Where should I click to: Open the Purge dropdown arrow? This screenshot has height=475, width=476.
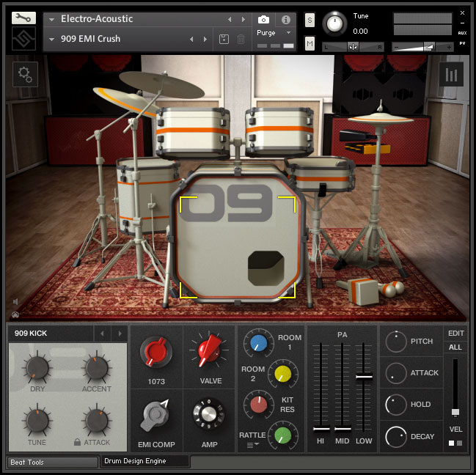[x=289, y=32]
